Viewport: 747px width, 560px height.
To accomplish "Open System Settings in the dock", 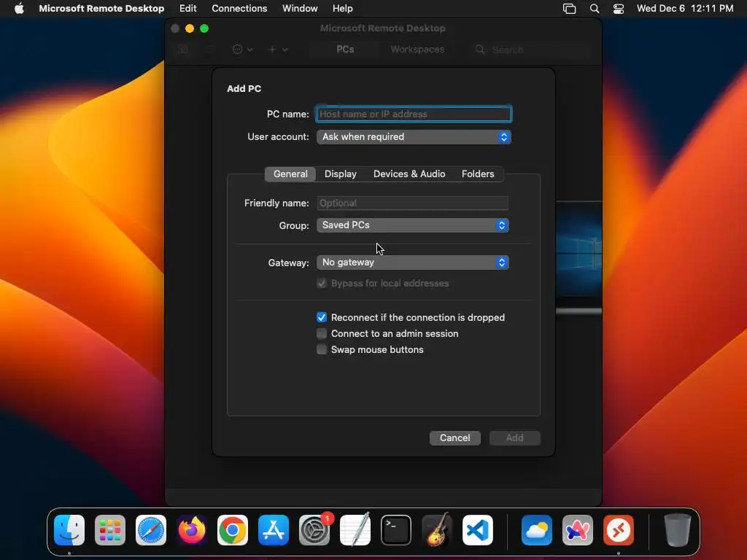I will tap(314, 530).
